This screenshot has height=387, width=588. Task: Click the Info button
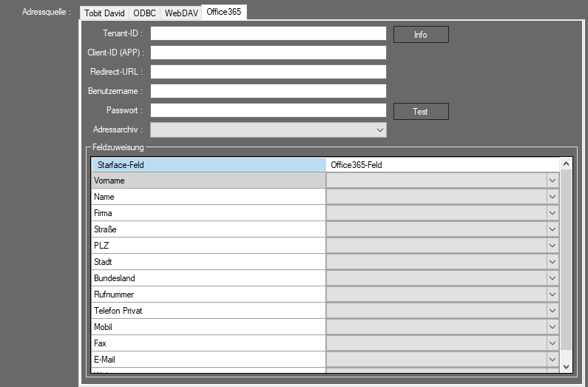(x=420, y=35)
